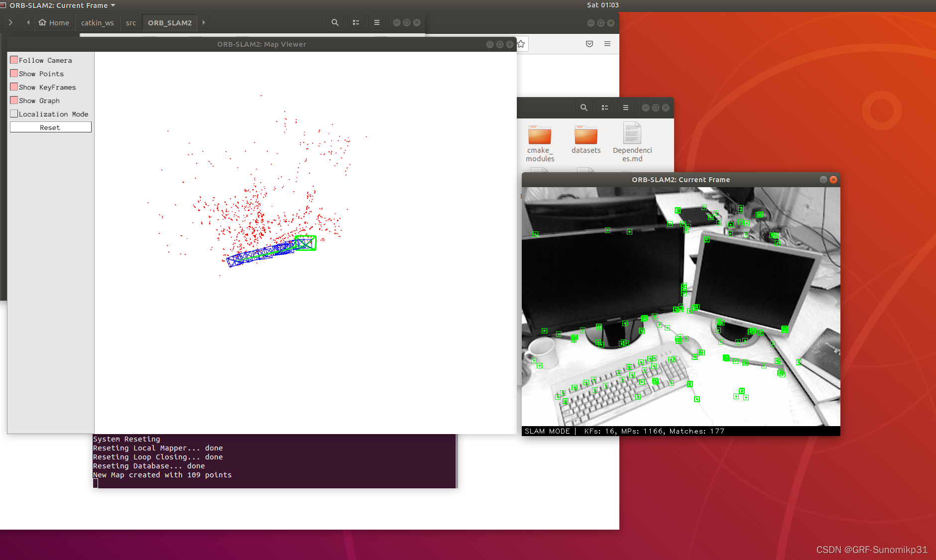
Task: Open hamburger menu in top file manager
Action: click(377, 22)
